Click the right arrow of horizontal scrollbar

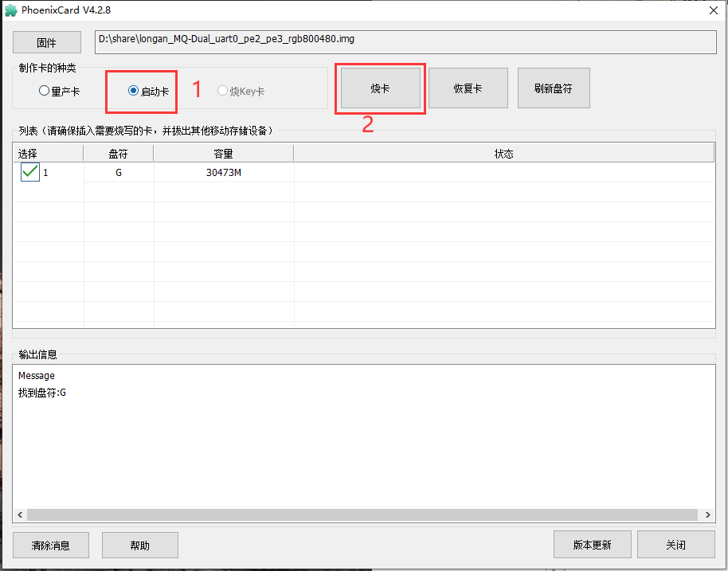pos(707,515)
